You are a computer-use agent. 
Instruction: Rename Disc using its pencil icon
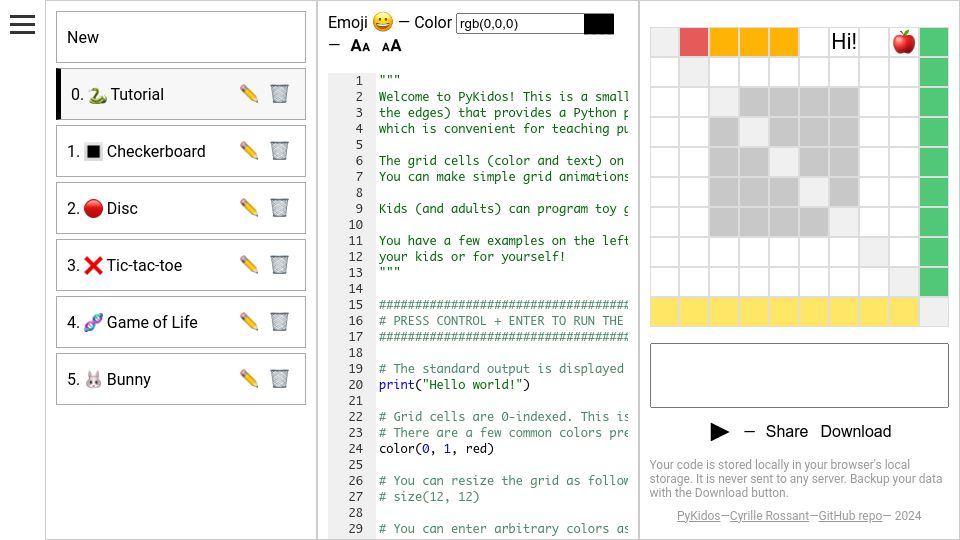(249, 208)
